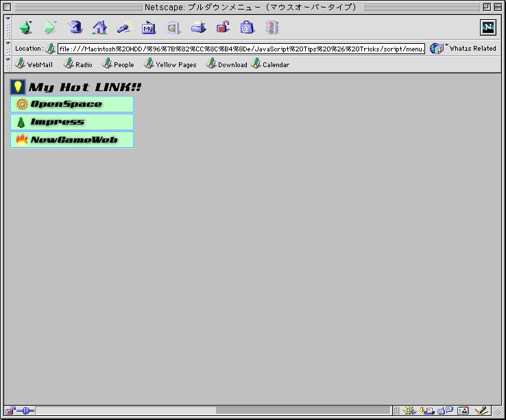
Task: Go back with the Back arrow
Action: [x=25, y=27]
